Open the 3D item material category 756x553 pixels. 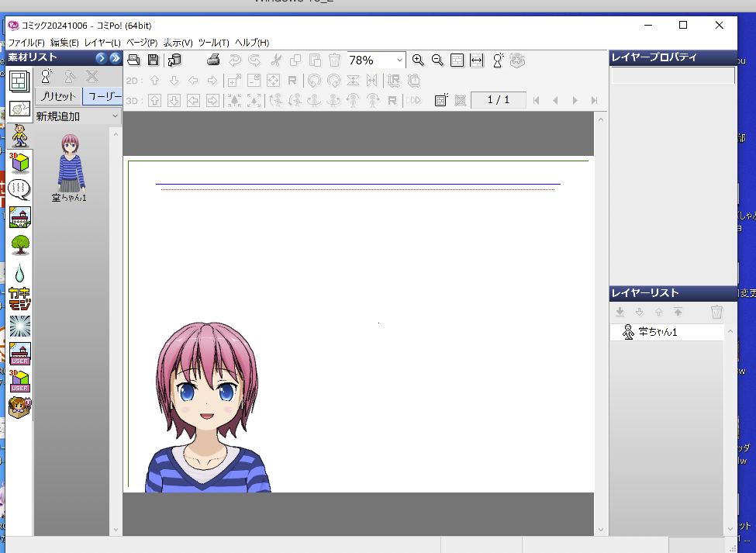[x=19, y=162]
